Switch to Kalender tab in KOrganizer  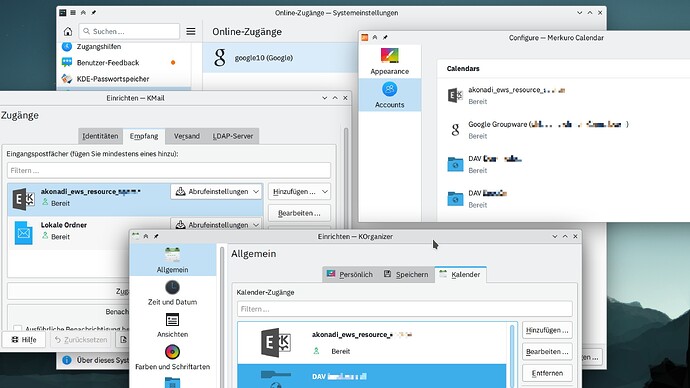click(x=460, y=274)
